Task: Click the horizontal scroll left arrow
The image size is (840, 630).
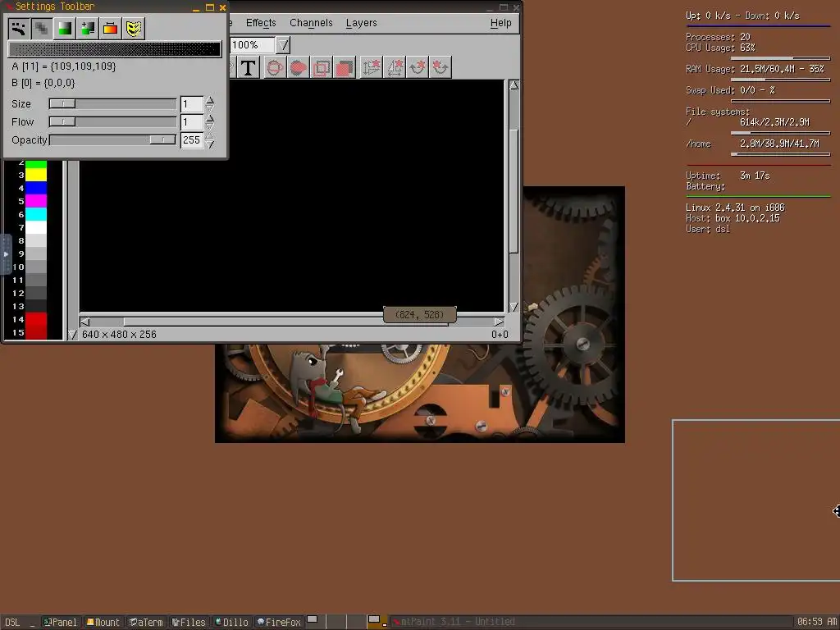Action: (84, 322)
